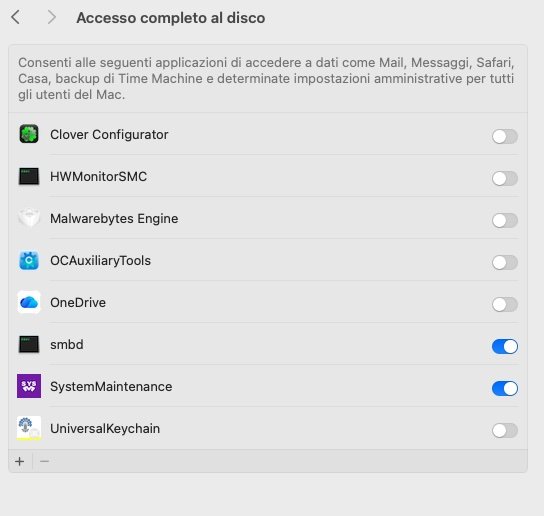Viewport: 544px width, 516px height.
Task: Click the HWMonitorSMC terminal icon
Action: tap(29, 177)
